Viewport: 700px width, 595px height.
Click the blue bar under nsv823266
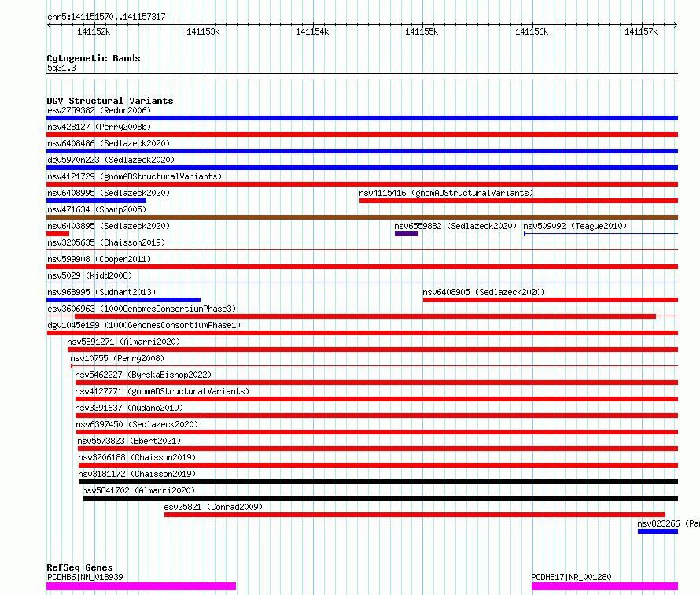[x=658, y=531]
